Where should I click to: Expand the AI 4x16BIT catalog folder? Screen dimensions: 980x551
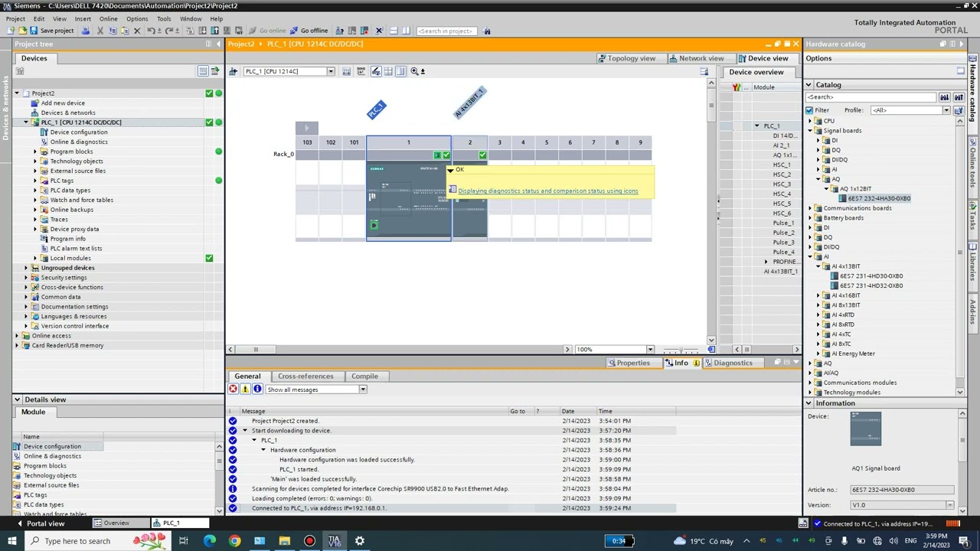(x=818, y=295)
